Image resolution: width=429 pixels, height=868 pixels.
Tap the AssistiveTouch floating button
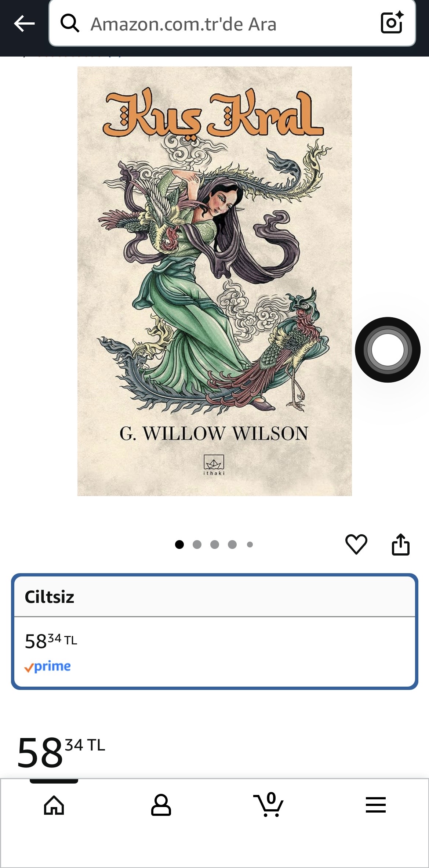(x=388, y=350)
